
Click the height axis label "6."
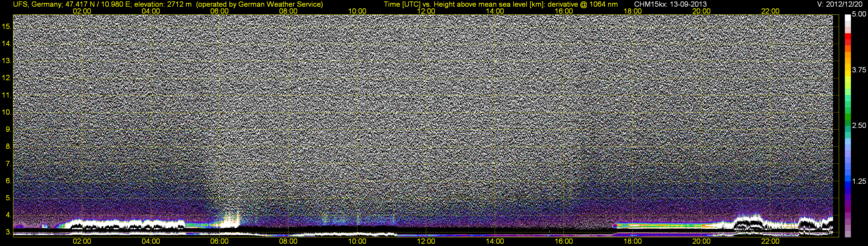pyautogui.click(x=8, y=181)
